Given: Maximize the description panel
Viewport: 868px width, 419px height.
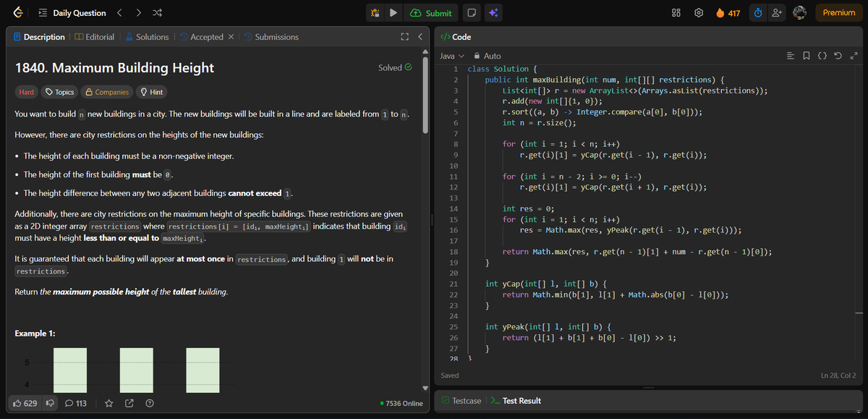Looking at the screenshot, I should [404, 37].
